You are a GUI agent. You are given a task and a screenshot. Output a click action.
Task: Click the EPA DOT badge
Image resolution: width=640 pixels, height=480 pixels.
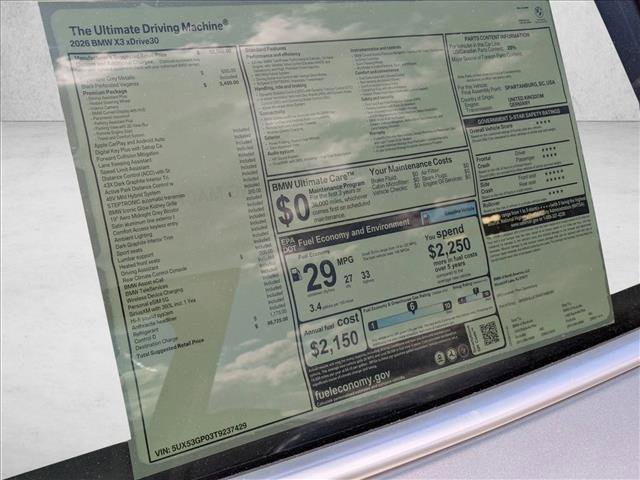(288, 245)
